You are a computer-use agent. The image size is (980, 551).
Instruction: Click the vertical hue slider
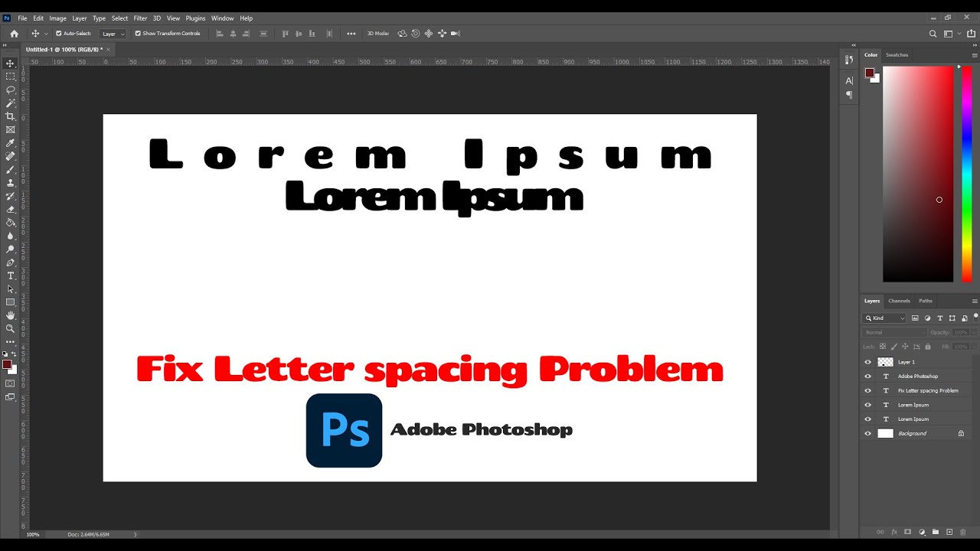[x=966, y=174]
